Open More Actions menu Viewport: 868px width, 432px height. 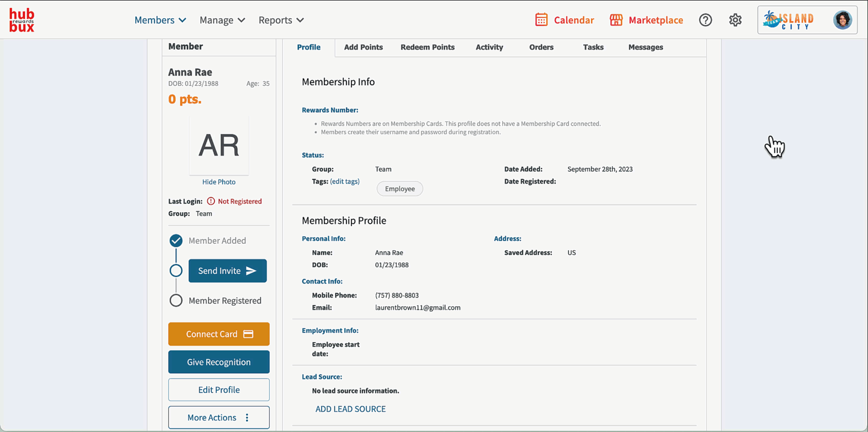[219, 418]
